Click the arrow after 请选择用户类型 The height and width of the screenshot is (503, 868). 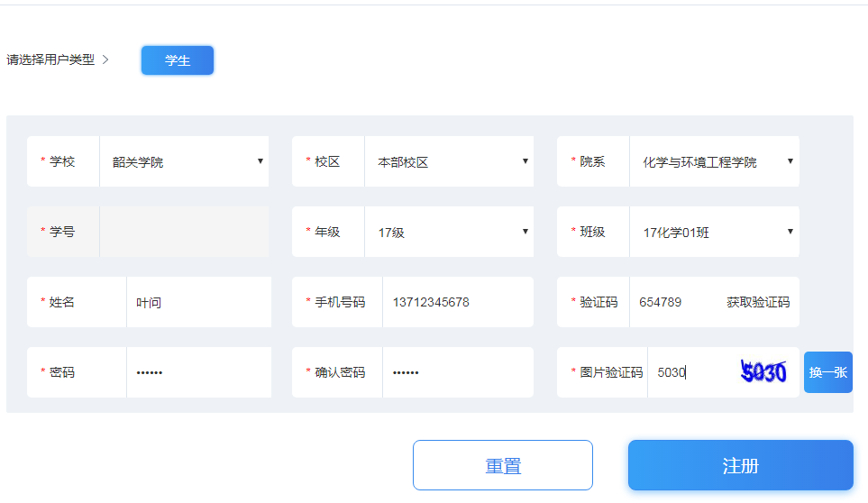[105, 60]
